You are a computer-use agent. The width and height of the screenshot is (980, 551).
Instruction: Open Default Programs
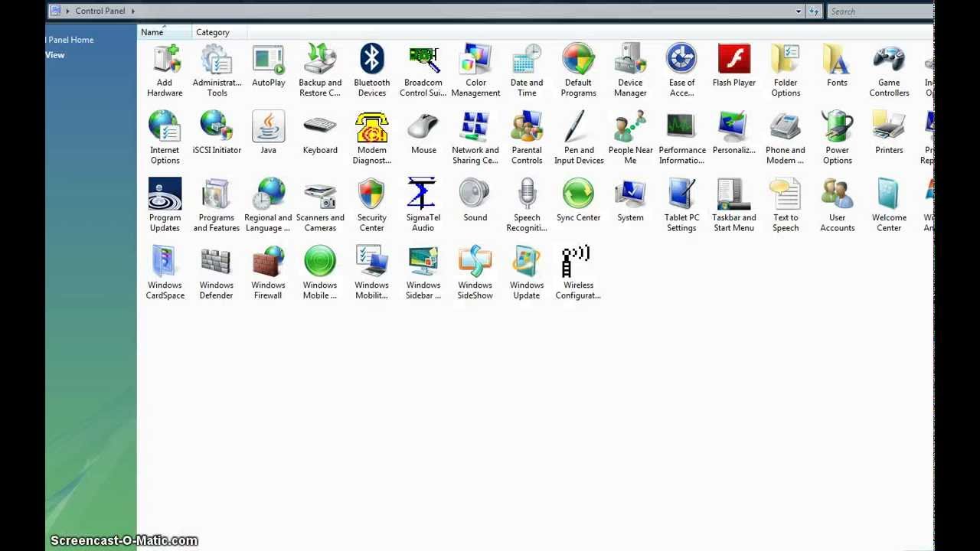click(578, 70)
